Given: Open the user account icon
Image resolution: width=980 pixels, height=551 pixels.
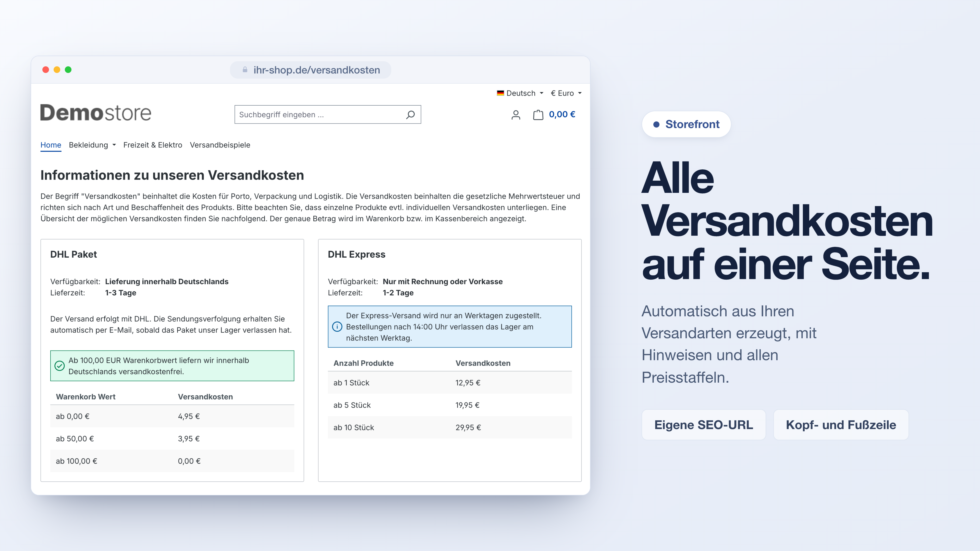Looking at the screenshot, I should click(516, 115).
